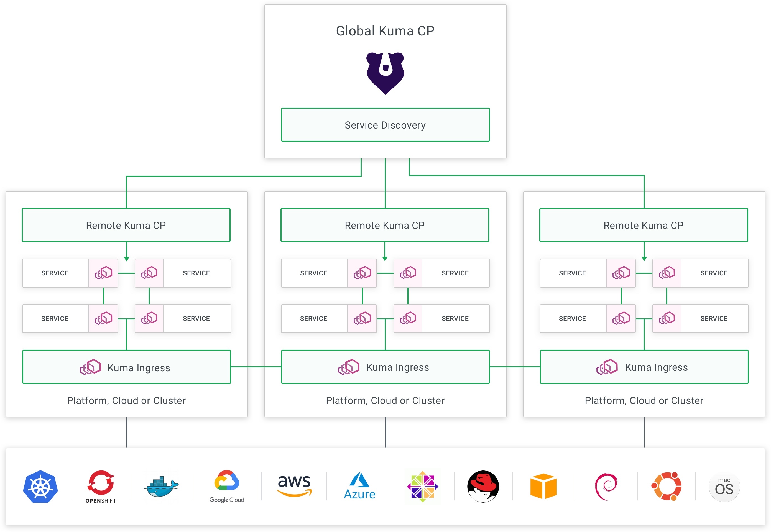Click the Service Discovery box

point(385,125)
